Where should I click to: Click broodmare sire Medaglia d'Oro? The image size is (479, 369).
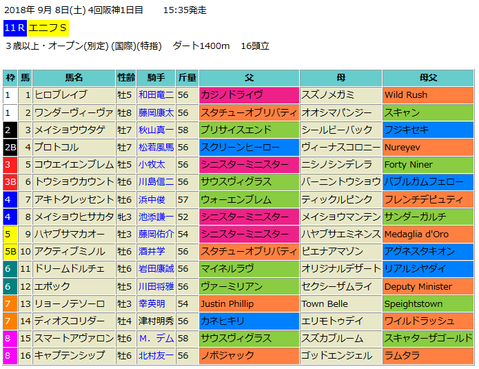(x=428, y=234)
